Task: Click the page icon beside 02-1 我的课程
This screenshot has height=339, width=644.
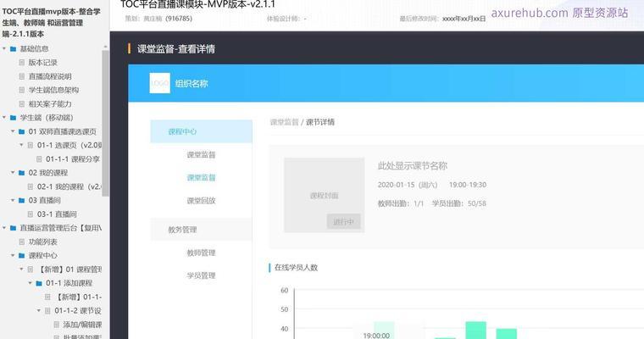Action: [x=31, y=186]
